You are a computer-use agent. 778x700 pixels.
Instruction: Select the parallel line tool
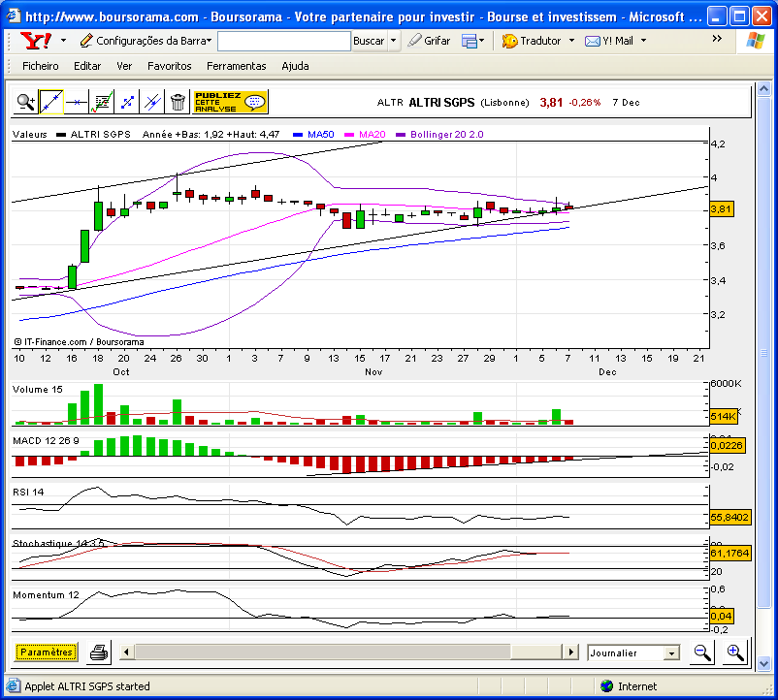coord(152,102)
